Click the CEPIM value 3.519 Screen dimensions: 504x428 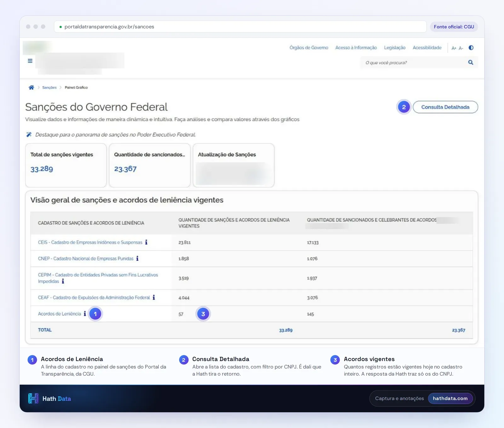[184, 279]
